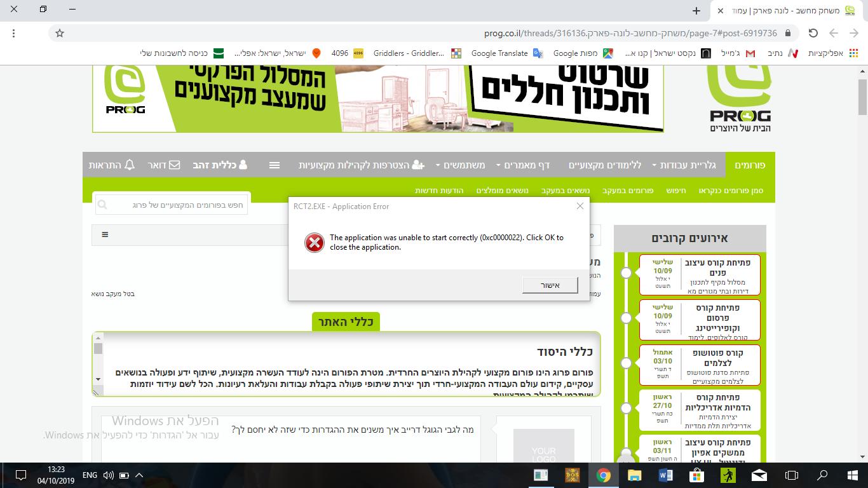Open the Windows Start menu
Image resolution: width=868 pixels, height=488 pixels.
tap(853, 475)
